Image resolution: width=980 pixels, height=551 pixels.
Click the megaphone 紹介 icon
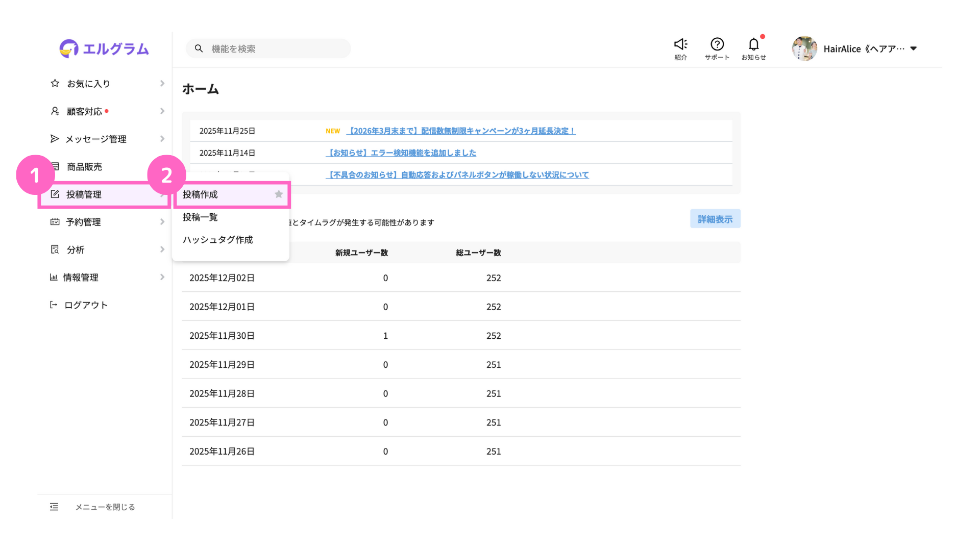point(680,45)
